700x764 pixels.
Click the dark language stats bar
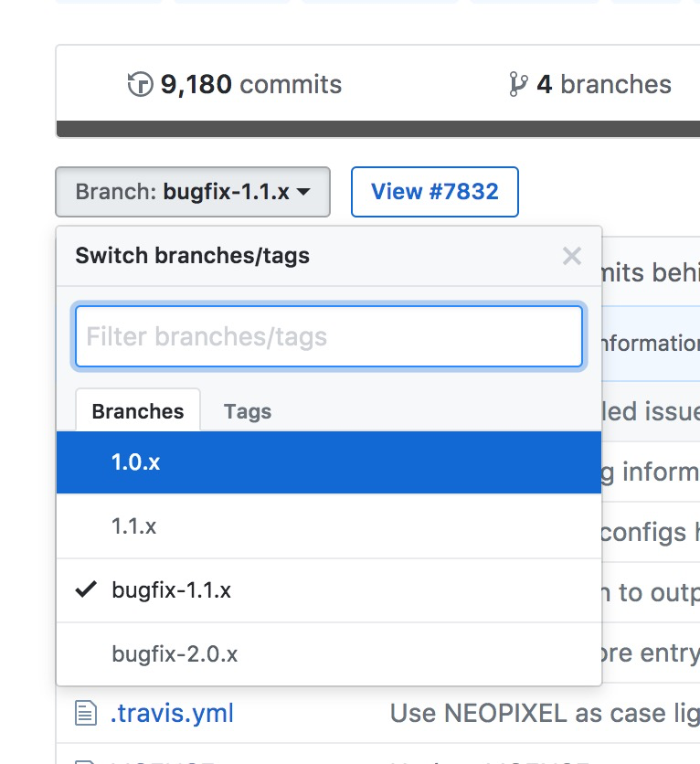378,129
